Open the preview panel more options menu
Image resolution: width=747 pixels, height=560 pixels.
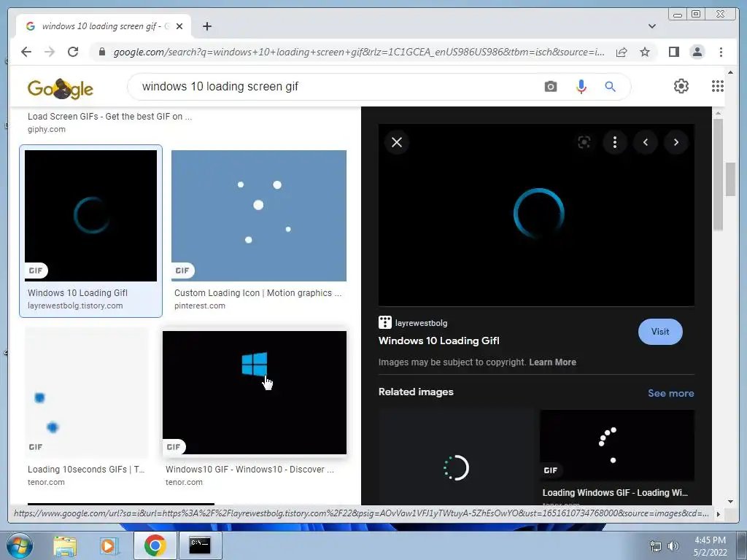point(614,142)
